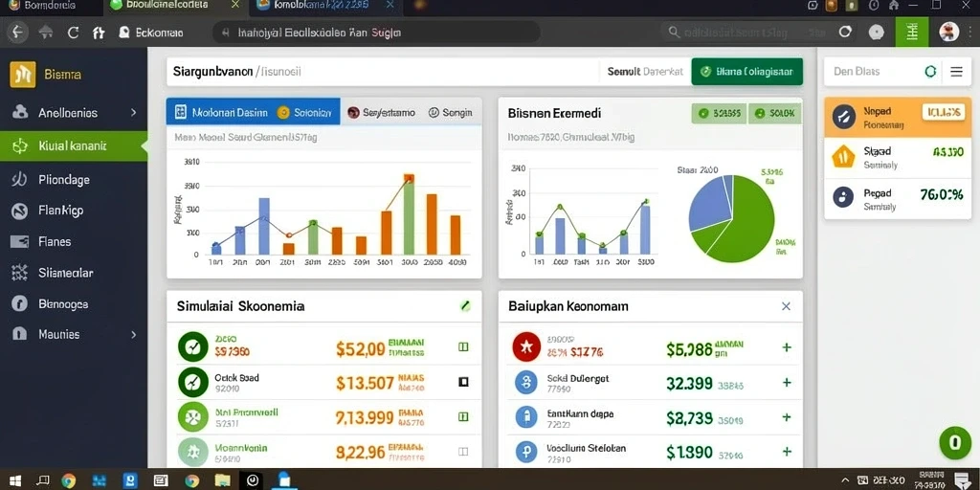The image size is (980, 490).
Task: Select the Flankigp sidebar icon
Action: (20, 211)
